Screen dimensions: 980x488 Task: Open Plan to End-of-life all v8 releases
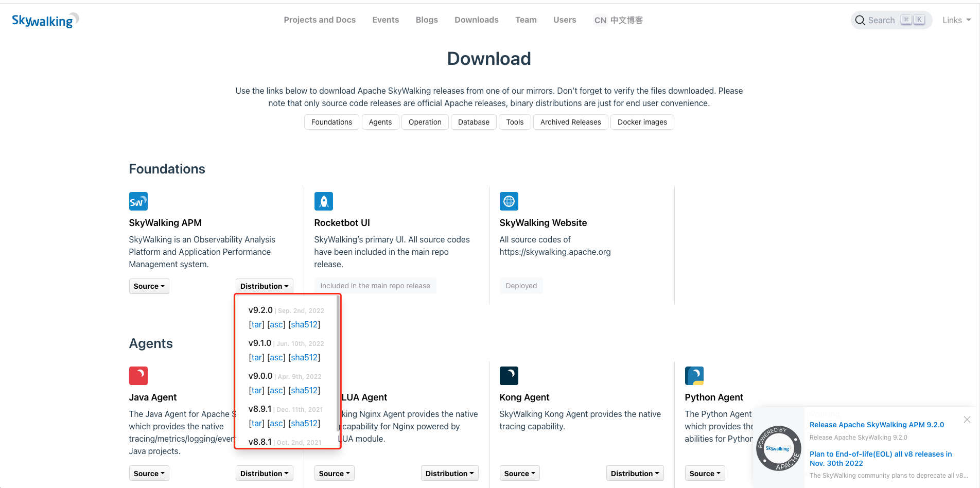pos(881,459)
